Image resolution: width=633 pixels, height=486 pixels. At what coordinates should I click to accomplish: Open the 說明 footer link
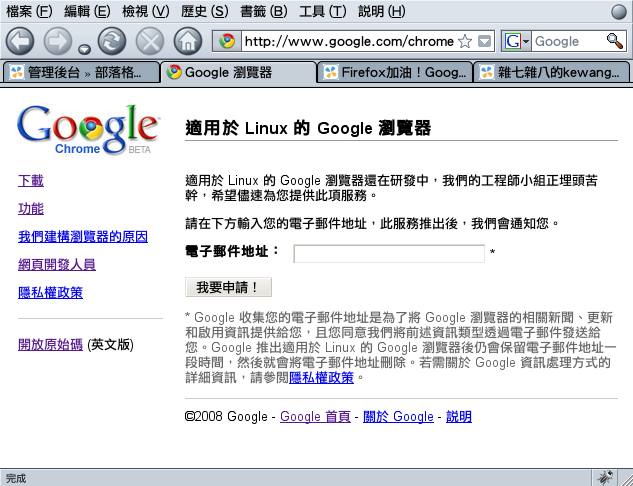click(x=459, y=417)
